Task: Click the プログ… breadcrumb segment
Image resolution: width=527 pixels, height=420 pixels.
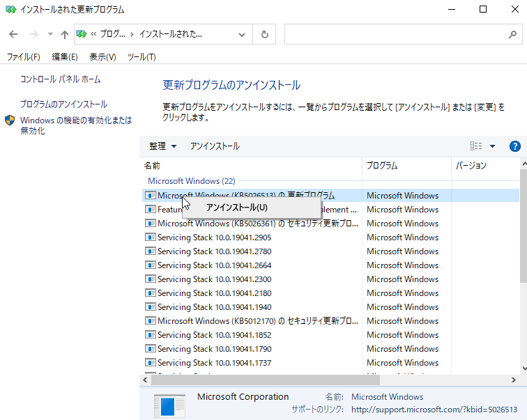Action: (x=113, y=34)
